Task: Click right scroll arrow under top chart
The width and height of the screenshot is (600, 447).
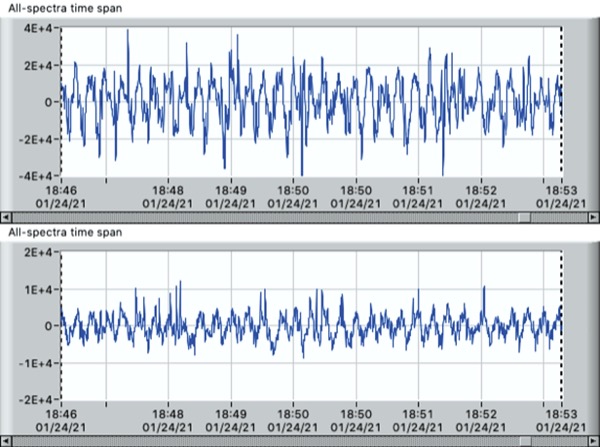Action: coord(593,216)
